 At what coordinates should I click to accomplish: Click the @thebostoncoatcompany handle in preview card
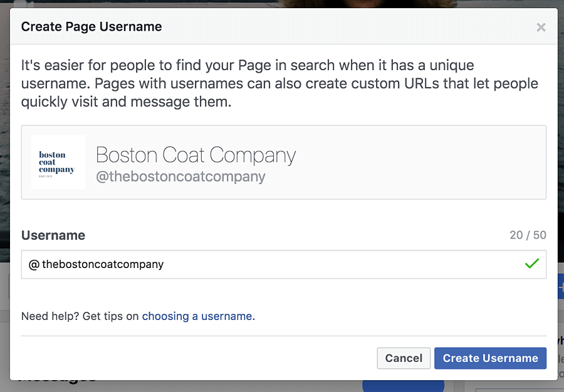click(x=180, y=177)
